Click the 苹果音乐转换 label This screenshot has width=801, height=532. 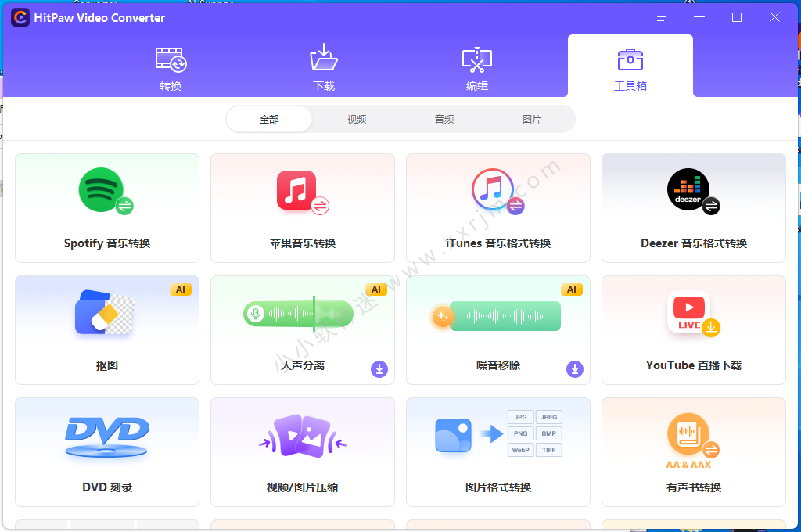pyautogui.click(x=303, y=243)
